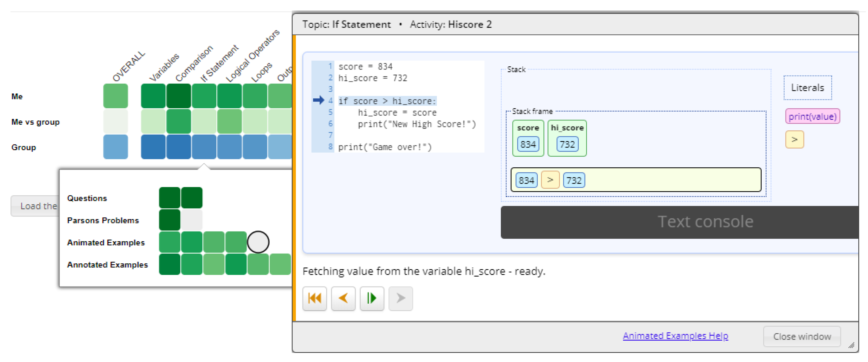Step backward one animation step
The image size is (868, 362).
[x=343, y=298]
